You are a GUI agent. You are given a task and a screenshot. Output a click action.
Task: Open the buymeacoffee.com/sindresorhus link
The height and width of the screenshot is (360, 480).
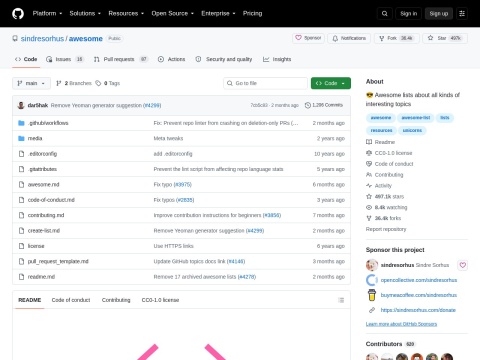pos(419,295)
